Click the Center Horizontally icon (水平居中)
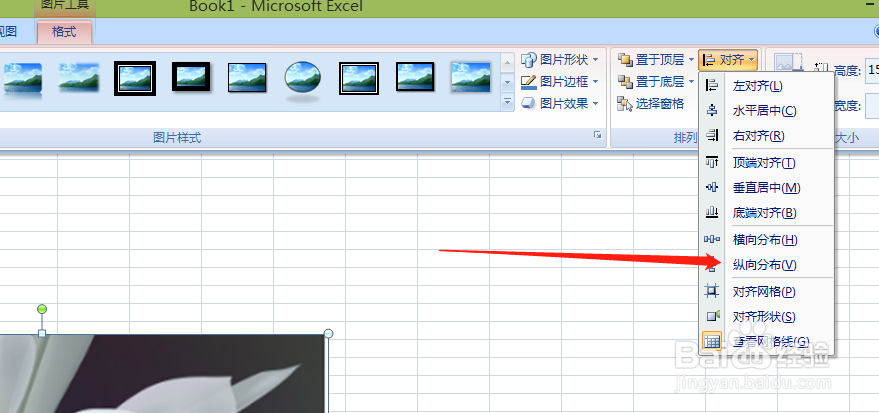The height and width of the screenshot is (413, 879). pos(712,110)
